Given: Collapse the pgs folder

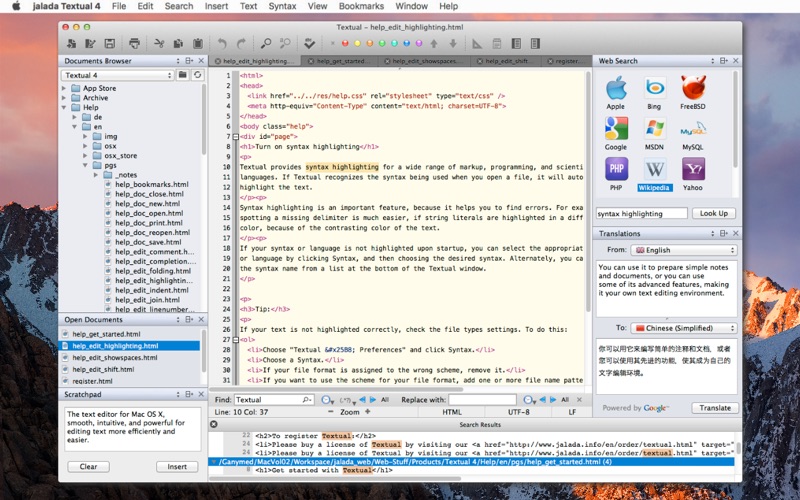Looking at the screenshot, I should click(x=85, y=165).
